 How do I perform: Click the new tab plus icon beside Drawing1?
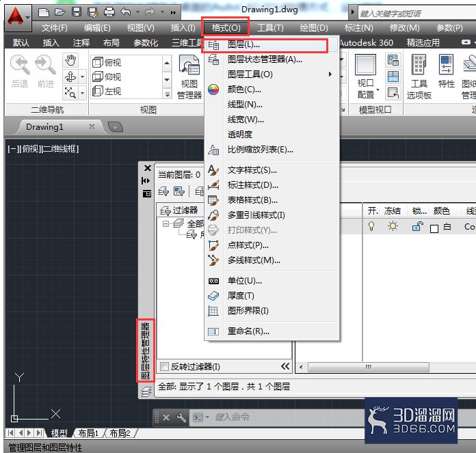(116, 127)
